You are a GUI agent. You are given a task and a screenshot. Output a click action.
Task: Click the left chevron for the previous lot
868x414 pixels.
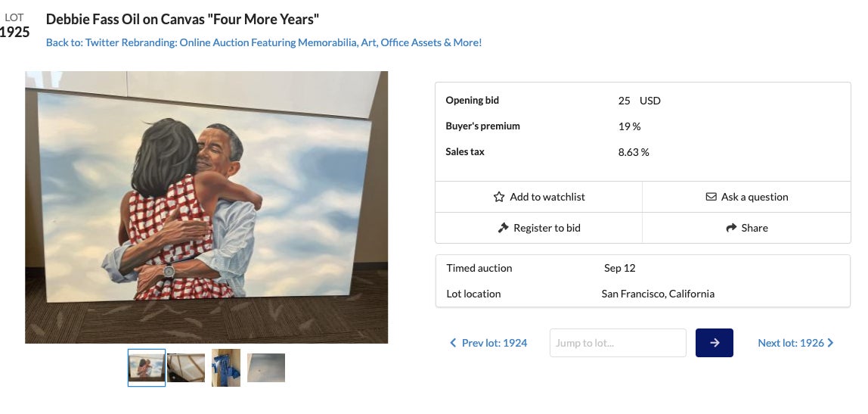pos(453,343)
